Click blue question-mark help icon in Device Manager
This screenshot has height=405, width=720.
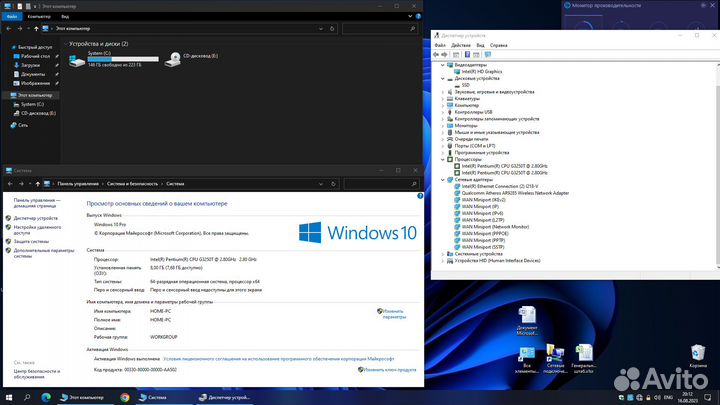click(x=467, y=55)
